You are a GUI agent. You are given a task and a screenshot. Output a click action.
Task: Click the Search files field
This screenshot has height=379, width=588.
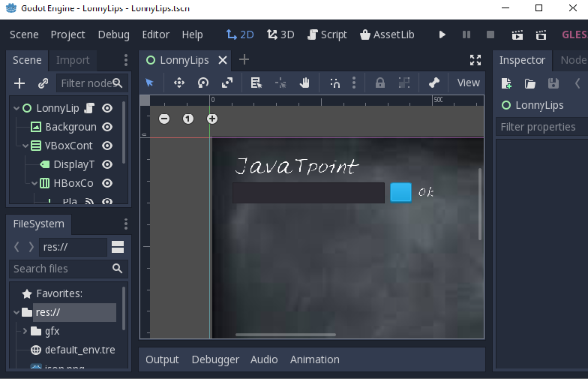point(69,269)
